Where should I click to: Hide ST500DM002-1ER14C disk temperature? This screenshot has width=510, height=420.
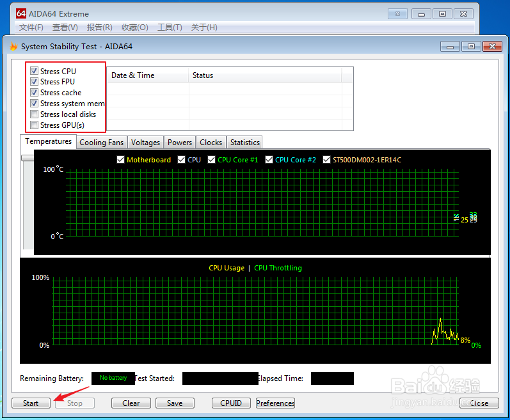click(x=326, y=160)
